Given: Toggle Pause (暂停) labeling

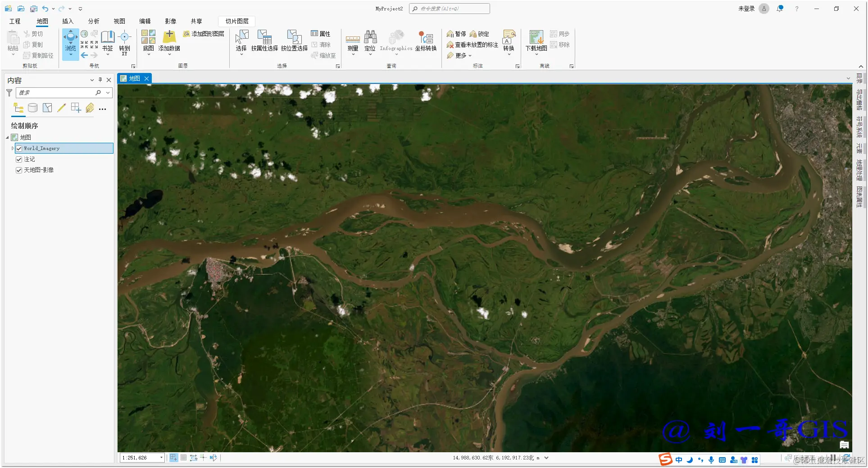Looking at the screenshot, I should pyautogui.click(x=456, y=34).
